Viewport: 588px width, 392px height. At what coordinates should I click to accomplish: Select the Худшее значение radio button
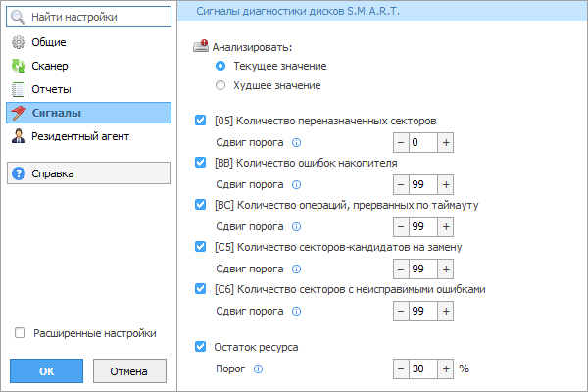(220, 85)
